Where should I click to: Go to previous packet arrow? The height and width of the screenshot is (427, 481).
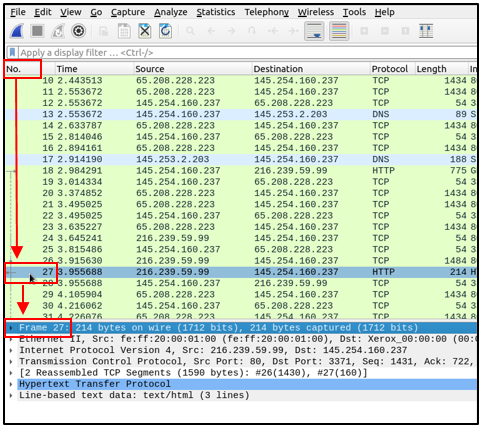[x=211, y=31]
